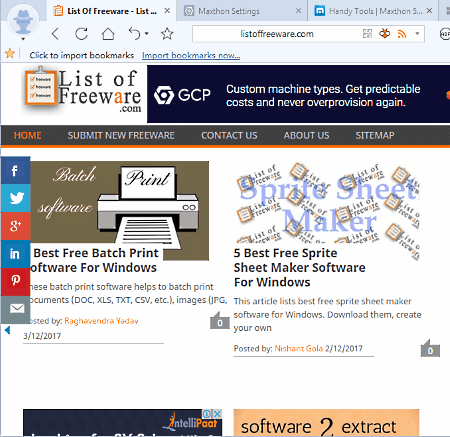Expand the address bar dropdown arrow
The height and width of the screenshot is (437, 450).
pyautogui.click(x=417, y=34)
